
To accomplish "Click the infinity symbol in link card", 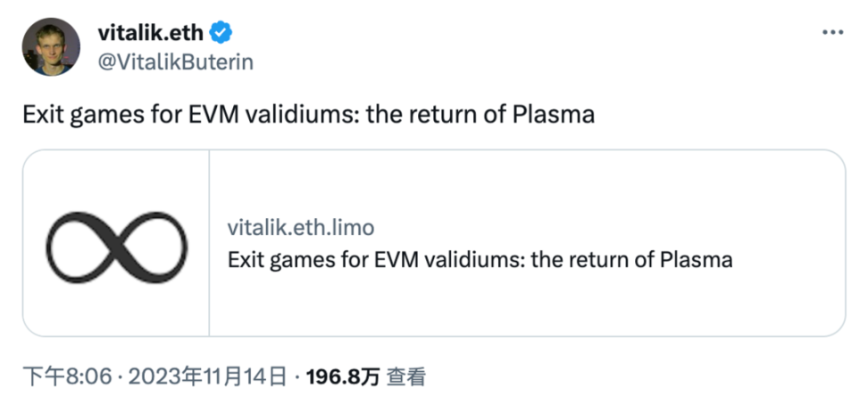I will pyautogui.click(x=117, y=242).
